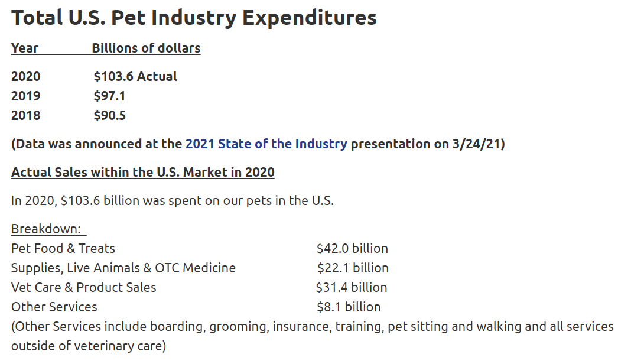Select the $22.1 billion amount
The height and width of the screenshot is (364, 644).
pyautogui.click(x=353, y=268)
